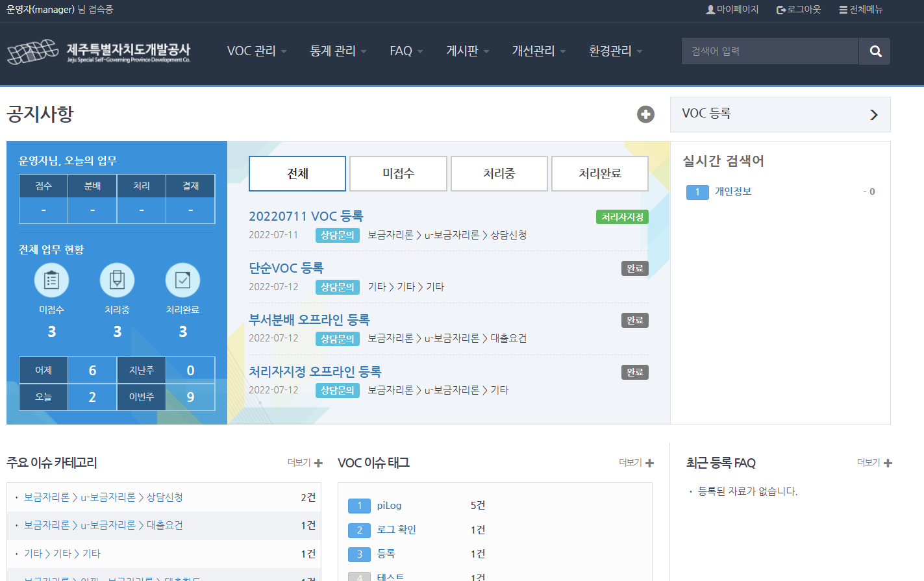Open 마이페이지 user link
Screen dimensions: 924x581
(732, 10)
